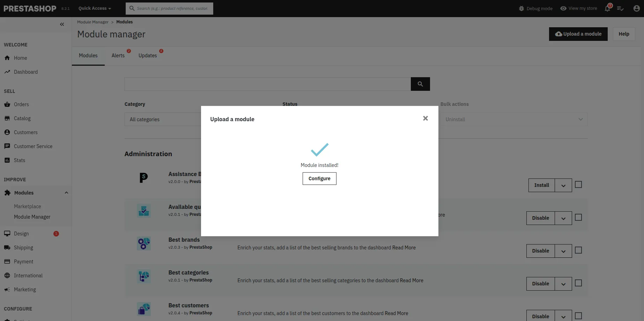Screen dimensions: 644x321
Task: Click the Debug mode icon
Action: click(x=521, y=8)
